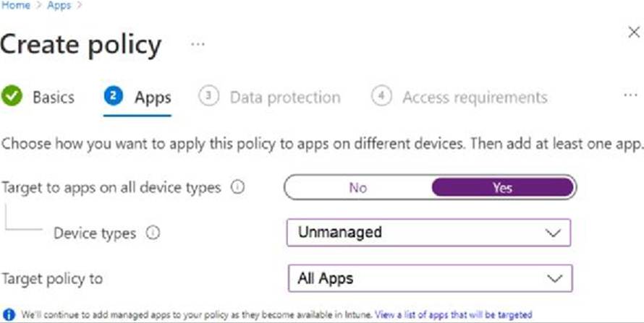Open the ellipsis menu beside Create policy title
This screenshot has height=323, width=644.
pyautogui.click(x=198, y=44)
